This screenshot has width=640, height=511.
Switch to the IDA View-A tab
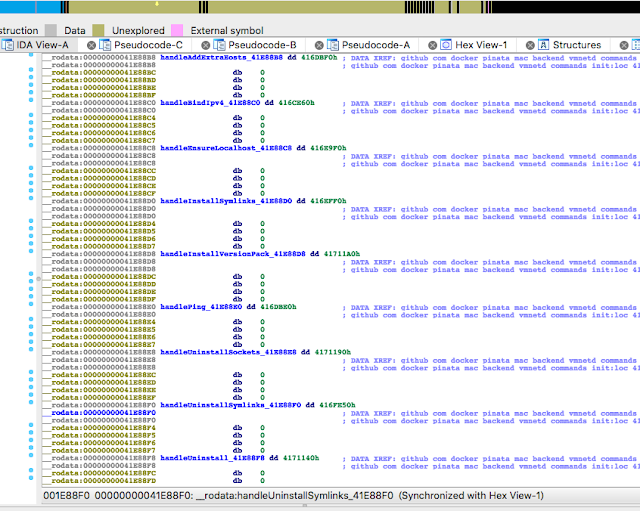pyautogui.click(x=42, y=45)
